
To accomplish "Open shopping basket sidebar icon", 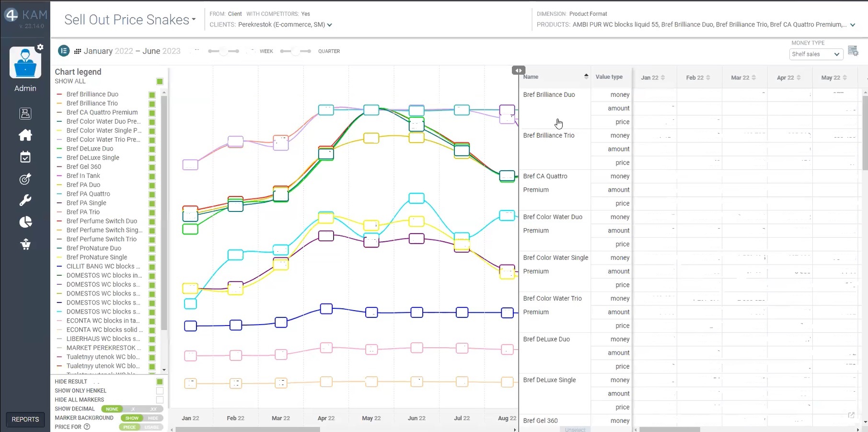I will click(25, 244).
